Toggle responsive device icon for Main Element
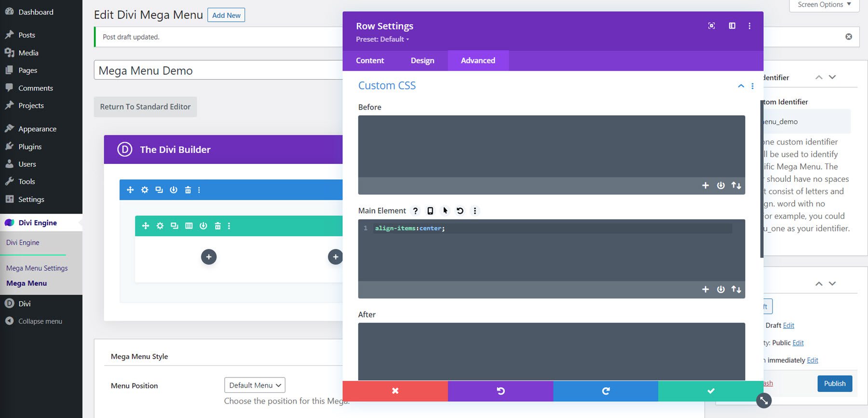Screen dimensions: 868x418 click(430, 211)
